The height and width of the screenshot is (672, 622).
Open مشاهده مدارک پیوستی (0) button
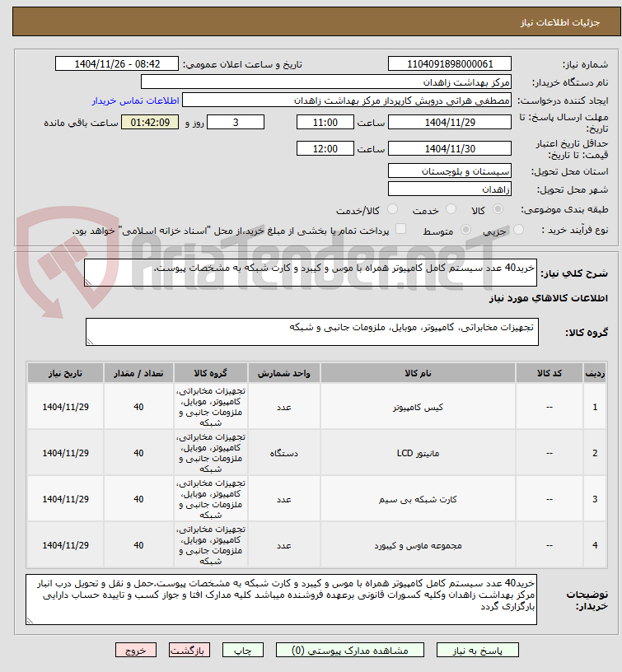(x=350, y=650)
